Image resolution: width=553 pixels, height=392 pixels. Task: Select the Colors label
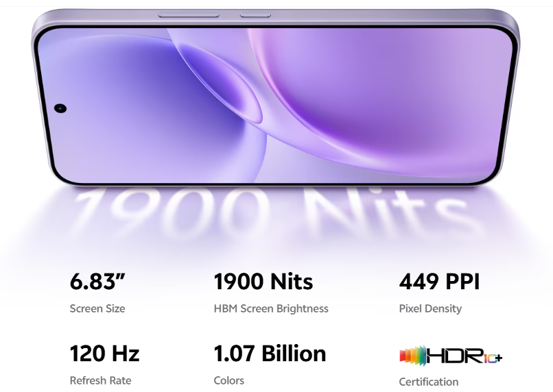pyautogui.click(x=229, y=380)
